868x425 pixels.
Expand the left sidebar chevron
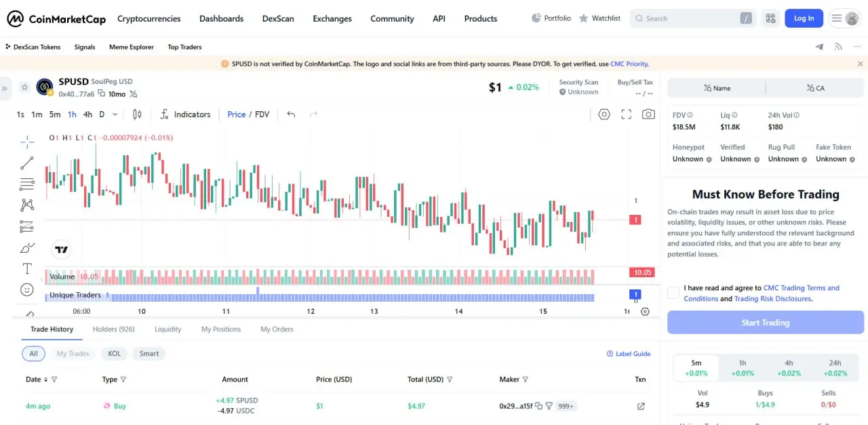[x=4, y=88]
